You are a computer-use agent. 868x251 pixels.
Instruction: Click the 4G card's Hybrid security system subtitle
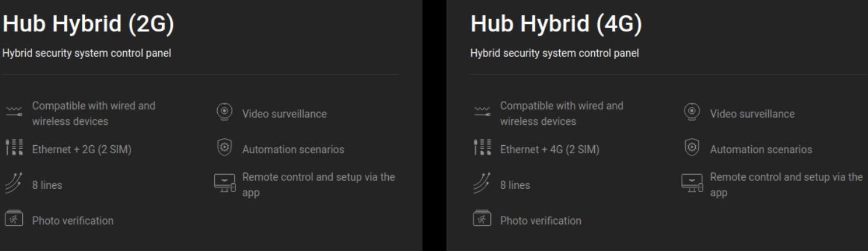pyautogui.click(x=554, y=54)
